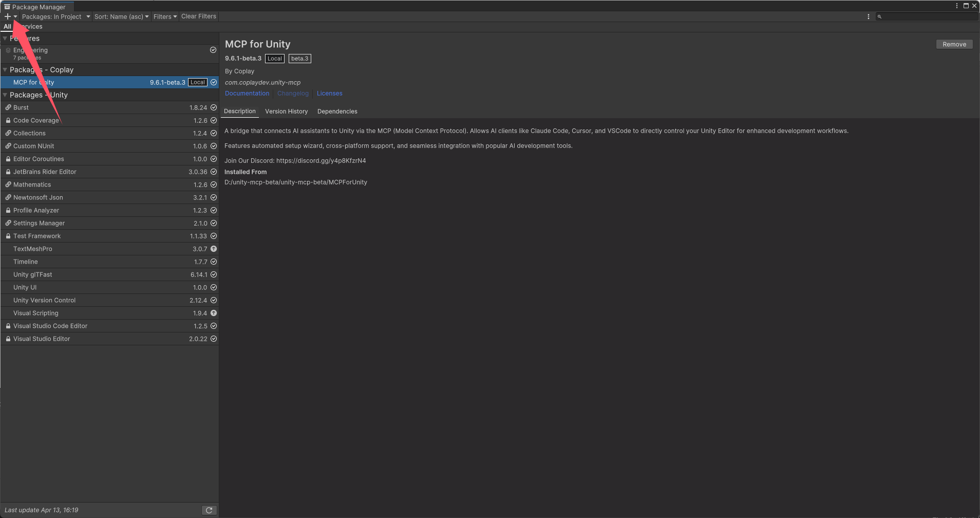
Task: Click the update-available icon for TextMeshPro
Action: click(x=214, y=249)
